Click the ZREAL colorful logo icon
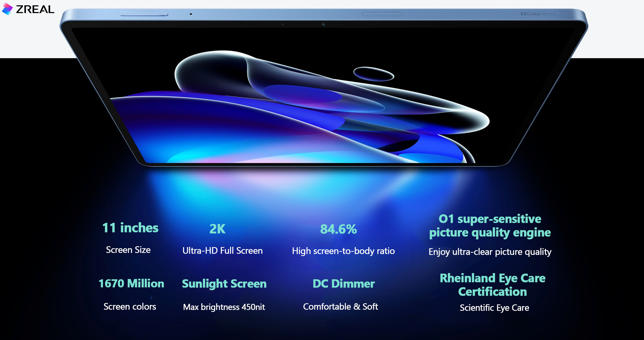The width and height of the screenshot is (644, 340). pyautogui.click(x=7, y=9)
